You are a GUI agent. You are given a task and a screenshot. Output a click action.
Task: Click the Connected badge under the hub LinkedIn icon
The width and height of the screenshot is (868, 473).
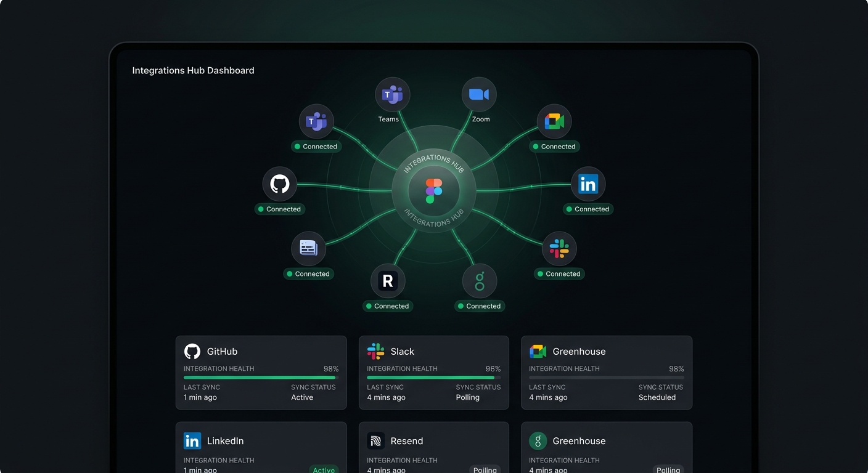point(588,209)
